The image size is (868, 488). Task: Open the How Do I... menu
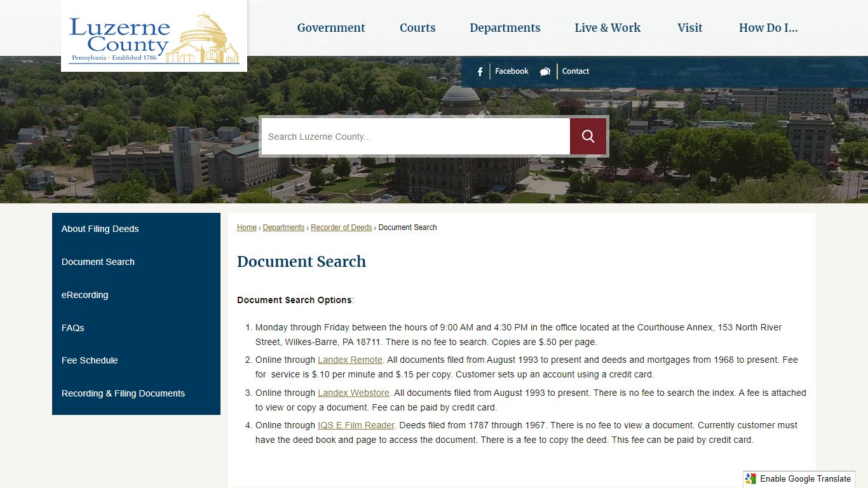tap(768, 28)
